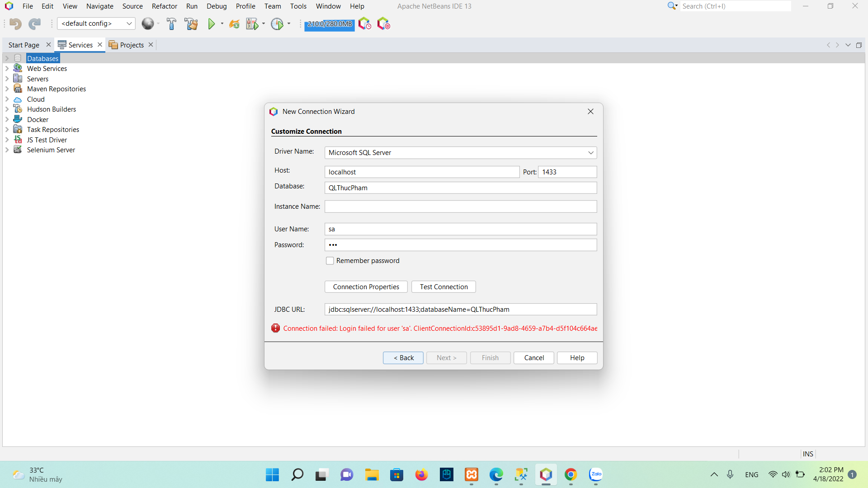Close the Projects tab
Image resolution: width=868 pixels, height=488 pixels.
click(151, 45)
